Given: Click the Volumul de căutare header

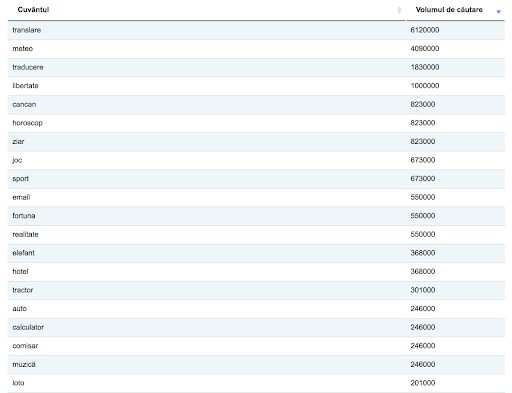Looking at the screenshot, I should click(x=449, y=10).
